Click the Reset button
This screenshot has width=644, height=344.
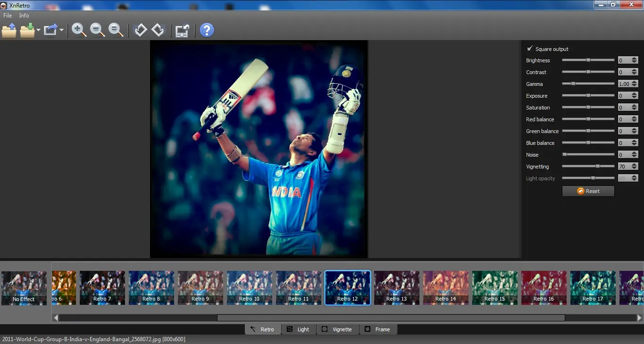click(x=588, y=191)
